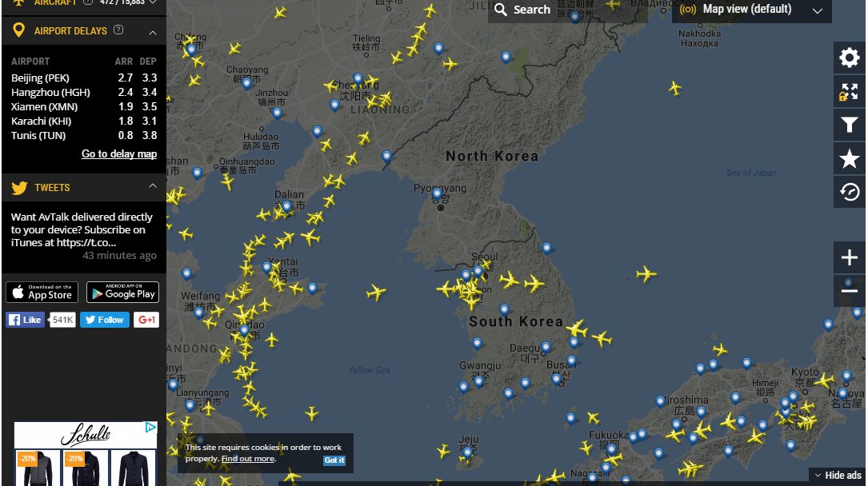The height and width of the screenshot is (486, 868).
Task: Open the Map view (default) dropdown
Action: [751, 10]
